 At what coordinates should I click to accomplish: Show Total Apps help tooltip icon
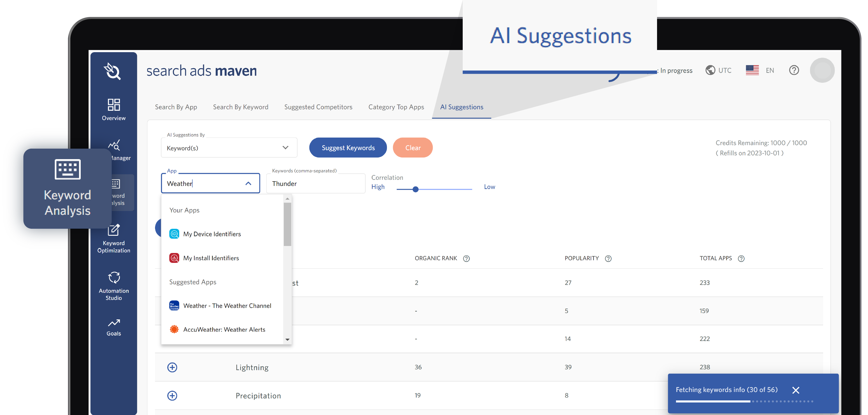(x=741, y=259)
